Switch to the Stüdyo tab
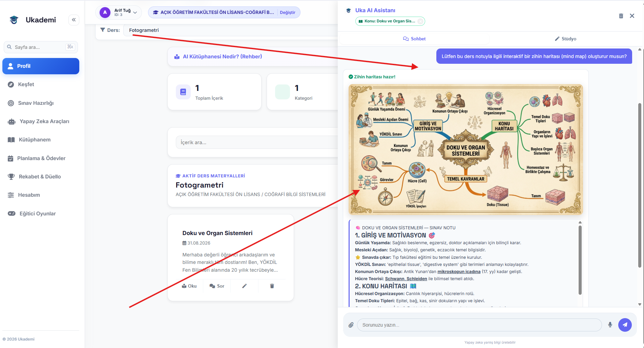The width and height of the screenshot is (644, 348). [x=565, y=39]
